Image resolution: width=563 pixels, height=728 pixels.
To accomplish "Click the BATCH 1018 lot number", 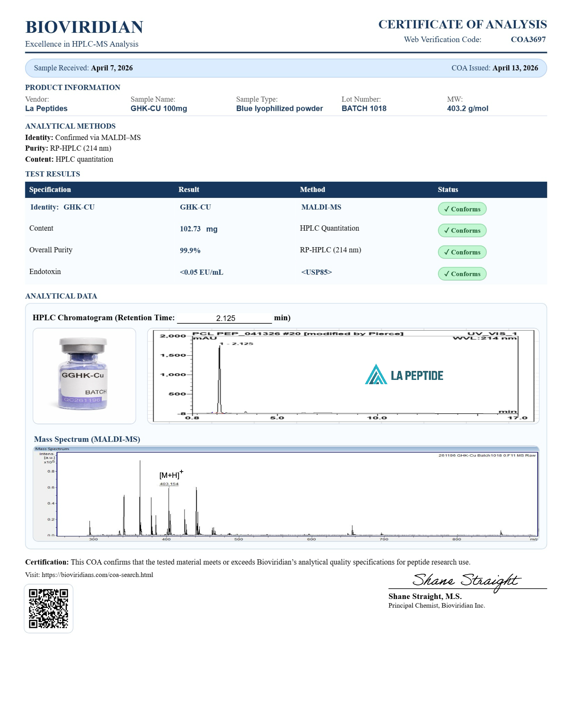I will point(364,108).
